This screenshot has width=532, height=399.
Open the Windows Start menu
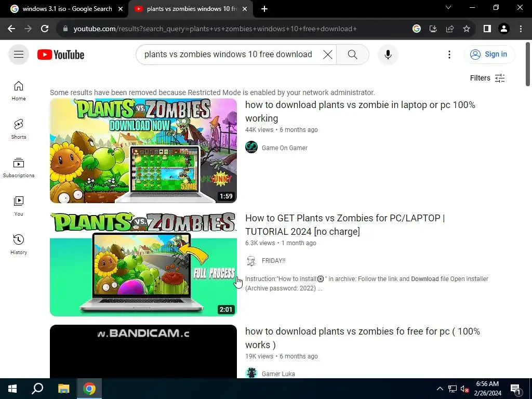pos(12,389)
